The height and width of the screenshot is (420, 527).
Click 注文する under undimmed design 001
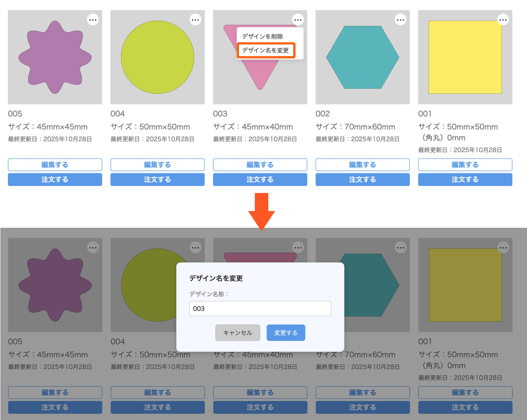coord(465,180)
